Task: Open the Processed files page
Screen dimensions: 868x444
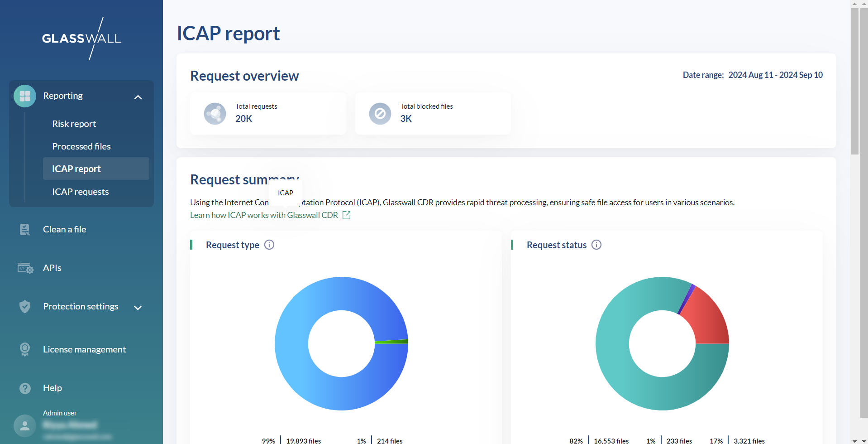Action: coord(81,146)
